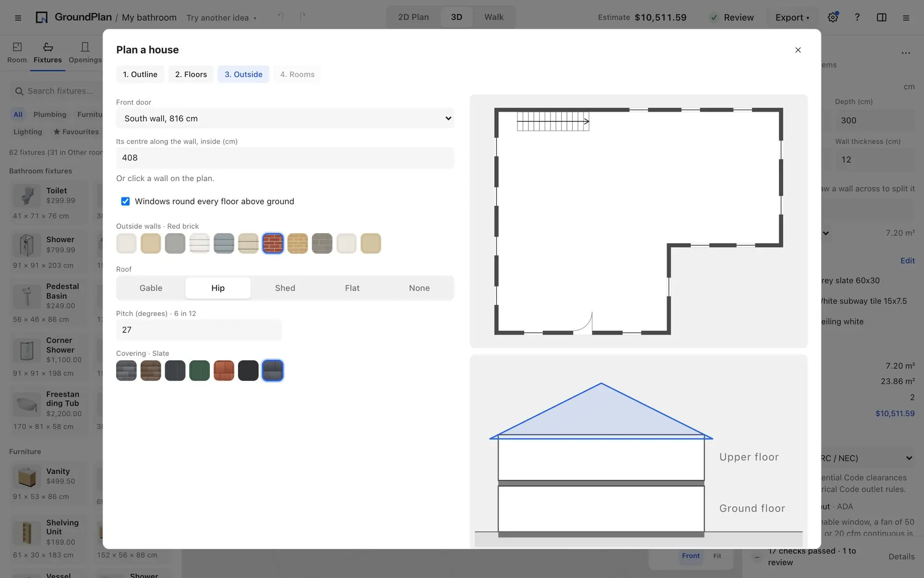Image resolution: width=924 pixels, height=578 pixels.
Task: Click the door centre along wall input
Action: (285, 158)
